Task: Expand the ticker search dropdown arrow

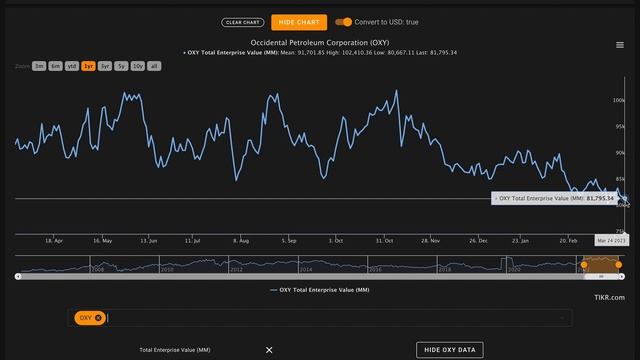Action: pos(562,318)
